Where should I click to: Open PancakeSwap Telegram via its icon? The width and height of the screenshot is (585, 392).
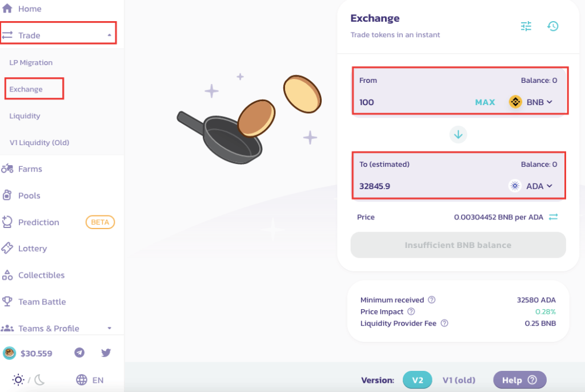(x=79, y=353)
